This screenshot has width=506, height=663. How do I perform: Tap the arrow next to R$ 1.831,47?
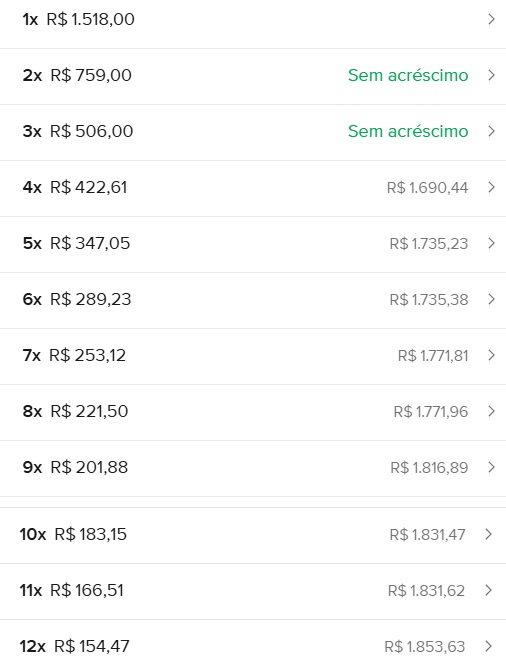coord(489,534)
